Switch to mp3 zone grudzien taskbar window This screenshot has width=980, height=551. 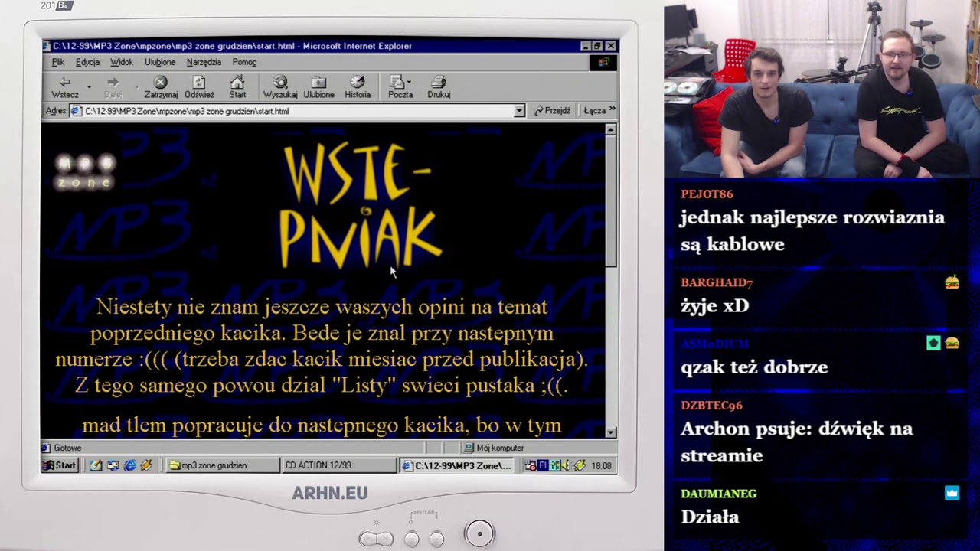tap(223, 465)
